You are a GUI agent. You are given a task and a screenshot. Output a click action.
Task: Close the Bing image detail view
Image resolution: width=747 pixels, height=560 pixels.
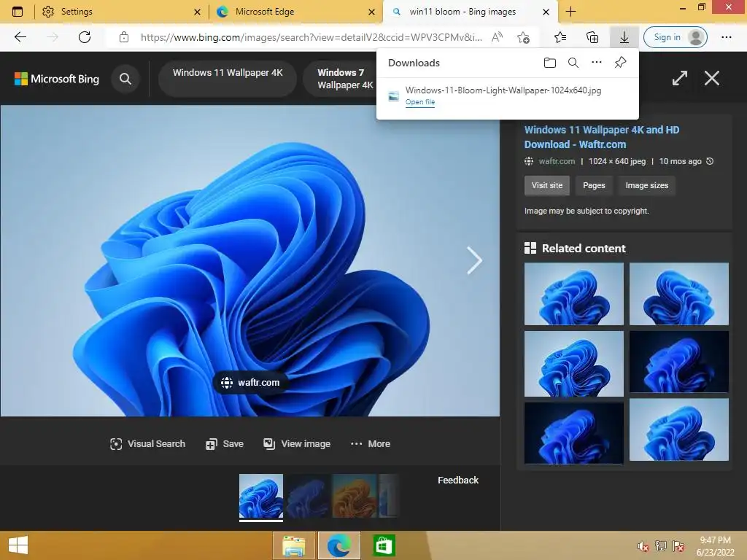click(712, 78)
